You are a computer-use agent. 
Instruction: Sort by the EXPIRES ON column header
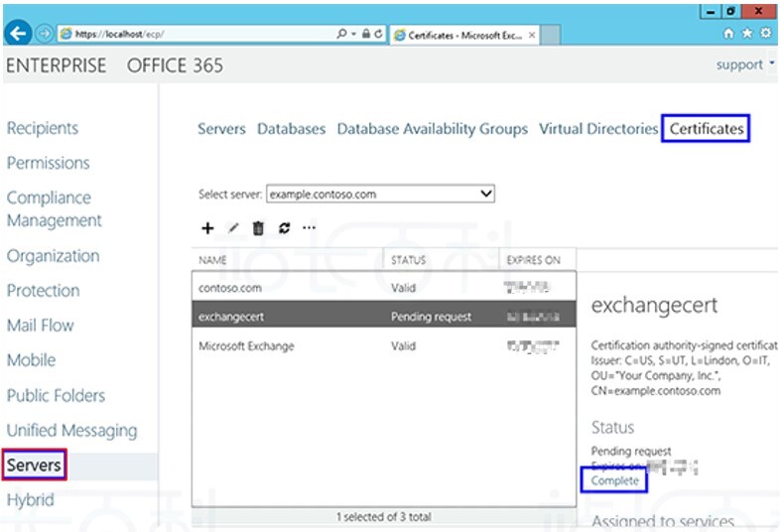point(538,260)
